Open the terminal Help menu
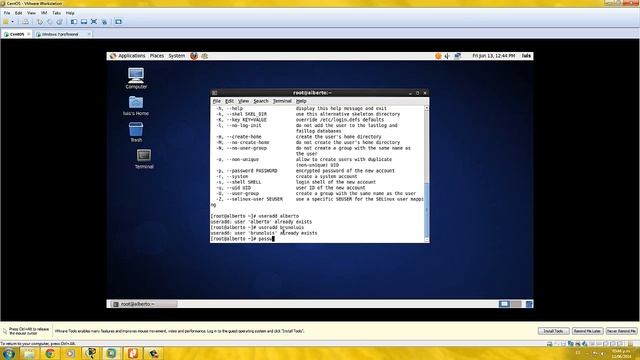This screenshot has height=360, width=640. point(301,101)
